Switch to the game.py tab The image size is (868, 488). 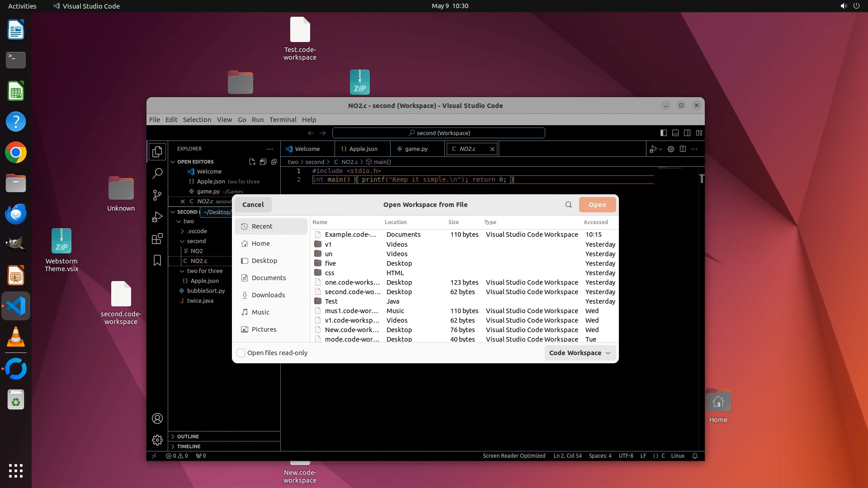coord(415,149)
